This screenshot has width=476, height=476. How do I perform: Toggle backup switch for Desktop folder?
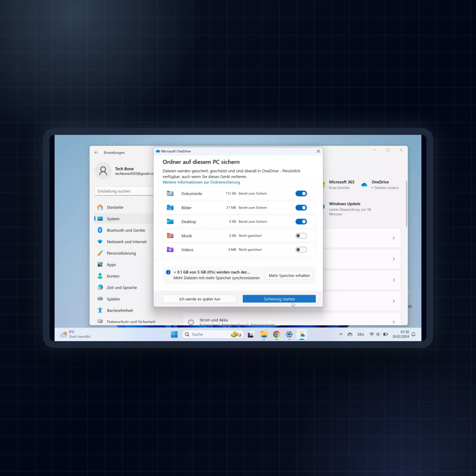(301, 222)
